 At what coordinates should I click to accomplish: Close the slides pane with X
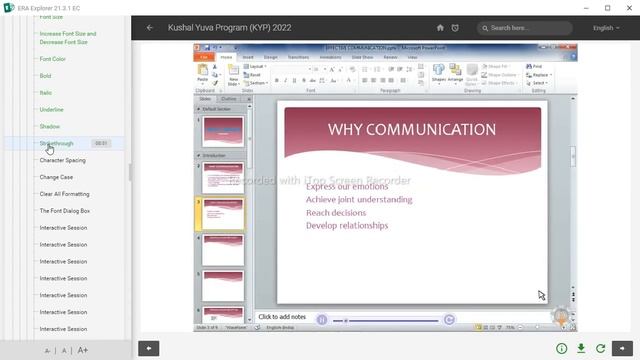(249, 99)
